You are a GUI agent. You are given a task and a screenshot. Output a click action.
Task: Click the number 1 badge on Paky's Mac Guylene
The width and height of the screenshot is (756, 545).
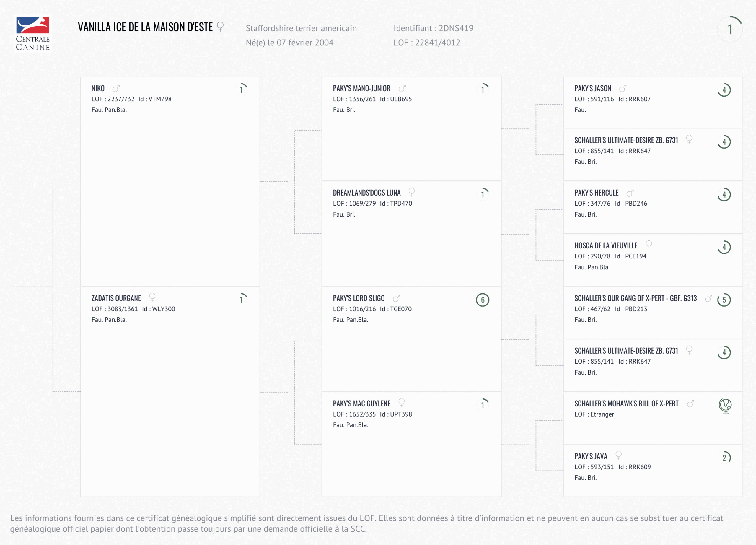point(483,405)
